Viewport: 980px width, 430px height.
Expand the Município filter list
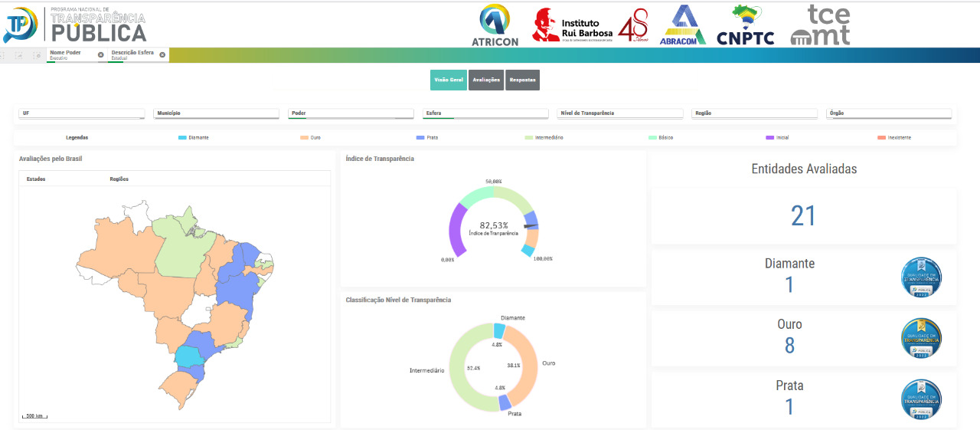tap(216, 113)
